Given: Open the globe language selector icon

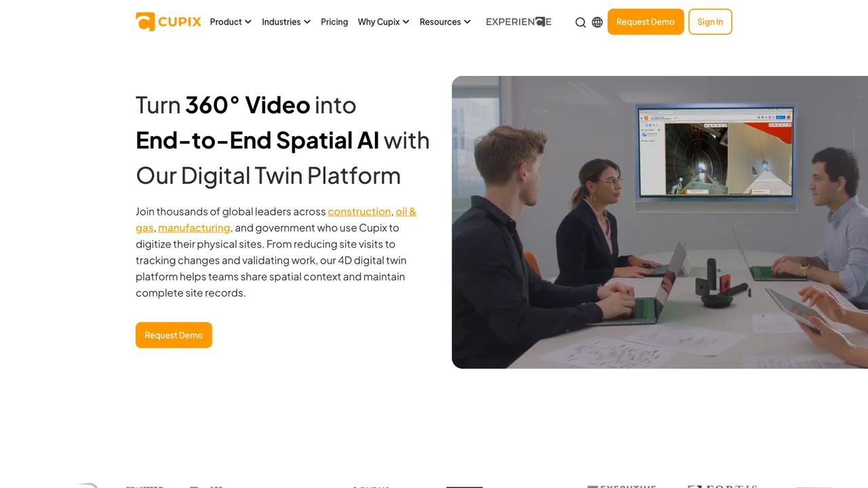Looking at the screenshot, I should tap(597, 22).
